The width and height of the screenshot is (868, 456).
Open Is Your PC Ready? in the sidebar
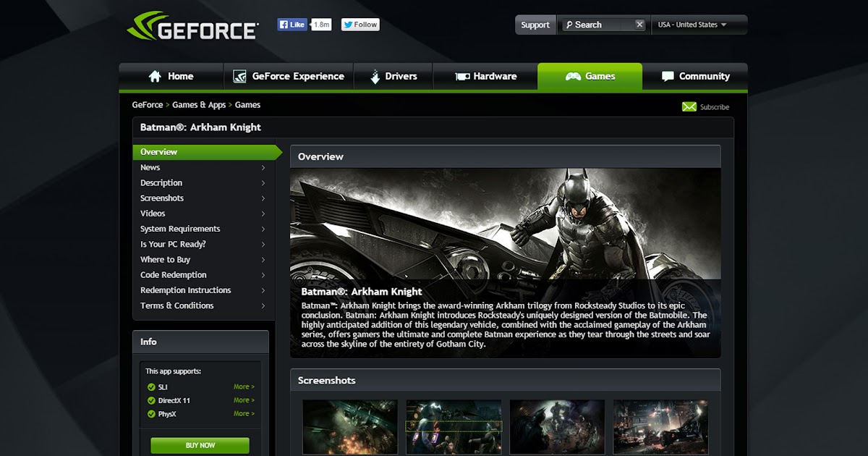pos(203,244)
